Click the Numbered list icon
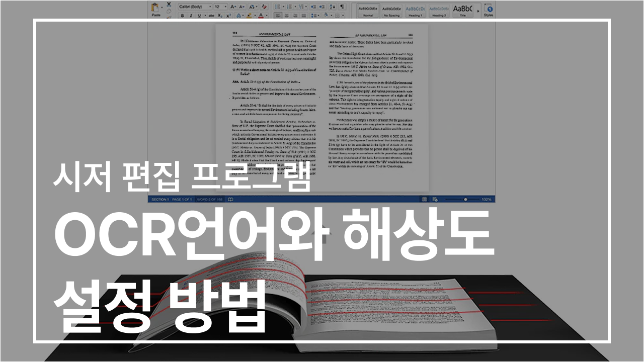Image resolution: width=644 pixels, height=362 pixels. coord(290,7)
